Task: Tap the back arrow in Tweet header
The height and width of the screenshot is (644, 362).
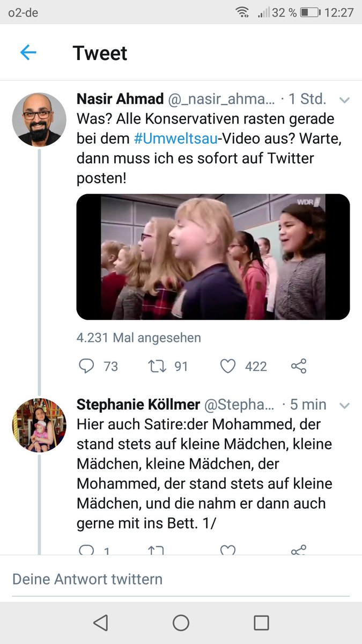Action: [28, 53]
